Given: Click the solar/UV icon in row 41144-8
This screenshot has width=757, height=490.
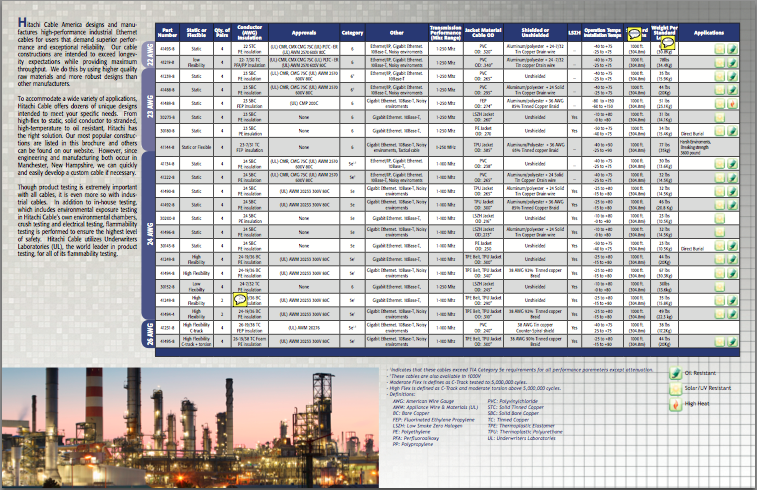Looking at the screenshot, I should click(x=721, y=145).
